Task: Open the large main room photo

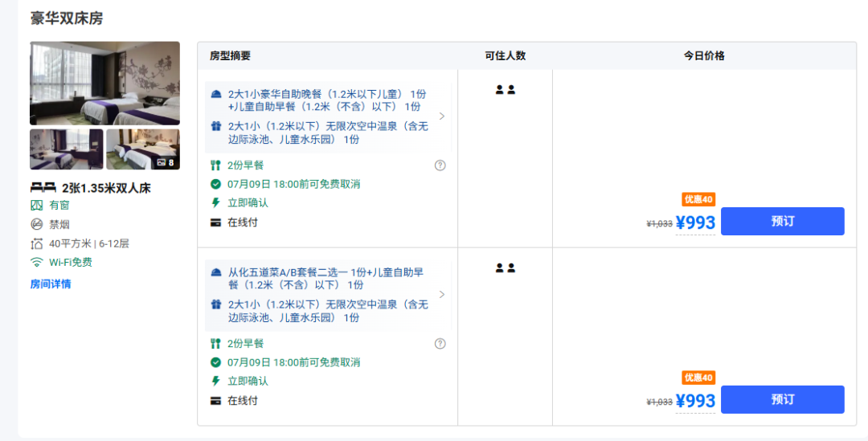Action: pyautogui.click(x=104, y=83)
